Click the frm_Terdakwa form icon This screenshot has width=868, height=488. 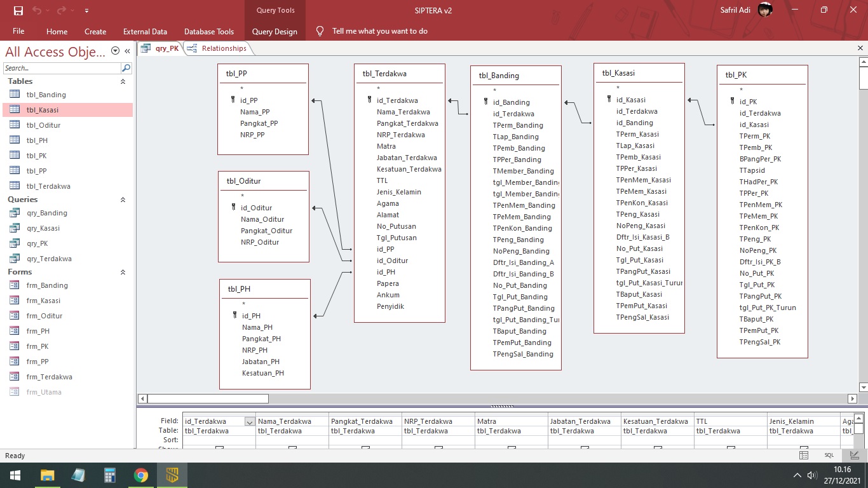[15, 377]
